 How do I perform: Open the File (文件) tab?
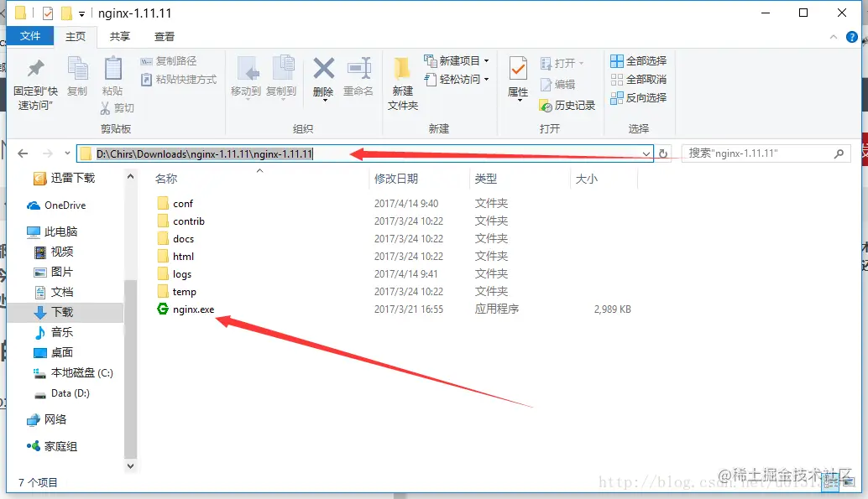tap(30, 36)
